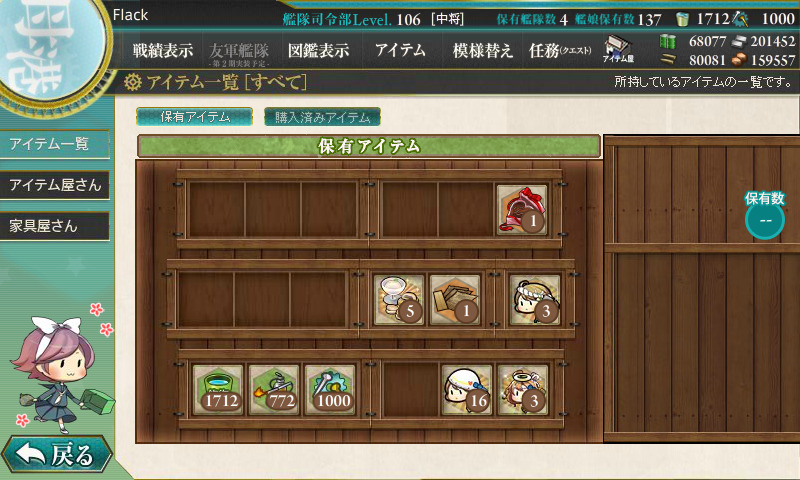Select the chocolate gift item with count 1
Image resolution: width=800 pixels, height=480 pixels.
(522, 210)
